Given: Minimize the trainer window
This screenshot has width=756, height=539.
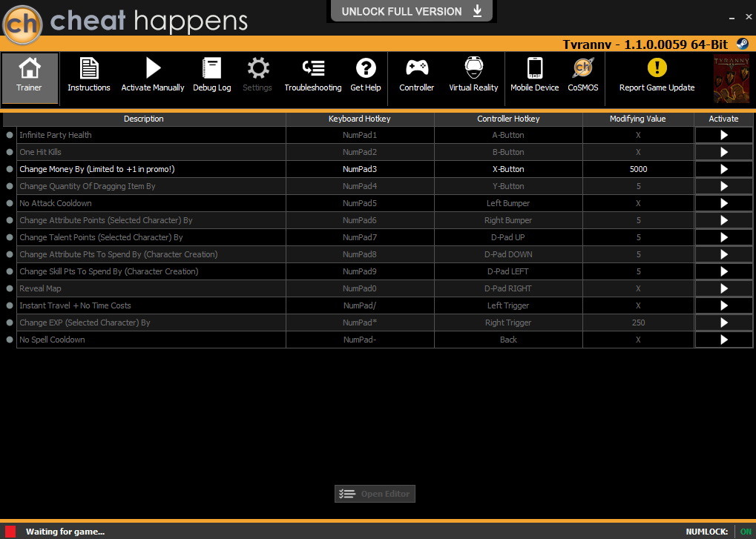Looking at the screenshot, I should (732, 17).
